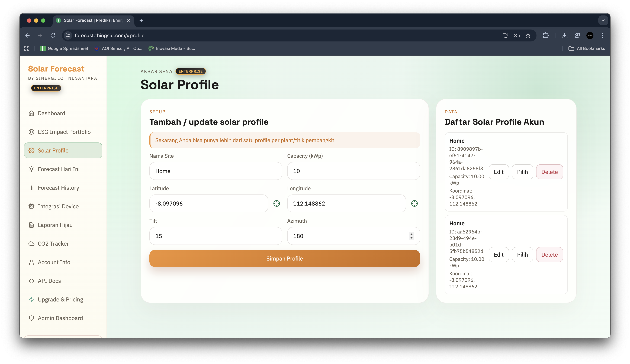Click the globe icon for ESG Impact Portfolio
Image resolution: width=630 pixels, height=364 pixels.
pyautogui.click(x=31, y=132)
